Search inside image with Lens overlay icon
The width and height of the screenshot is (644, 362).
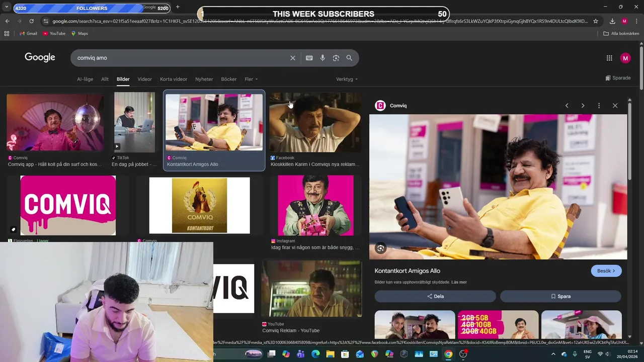click(x=381, y=248)
